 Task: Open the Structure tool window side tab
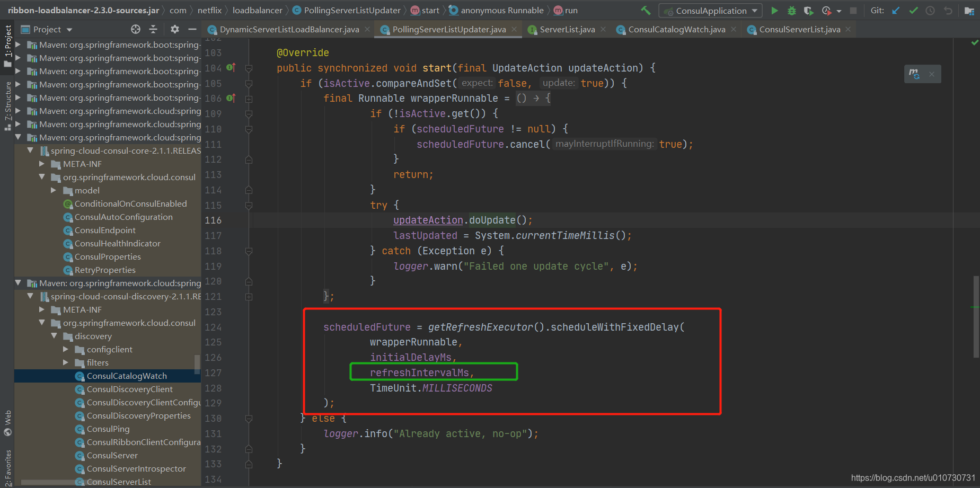[x=7, y=105]
